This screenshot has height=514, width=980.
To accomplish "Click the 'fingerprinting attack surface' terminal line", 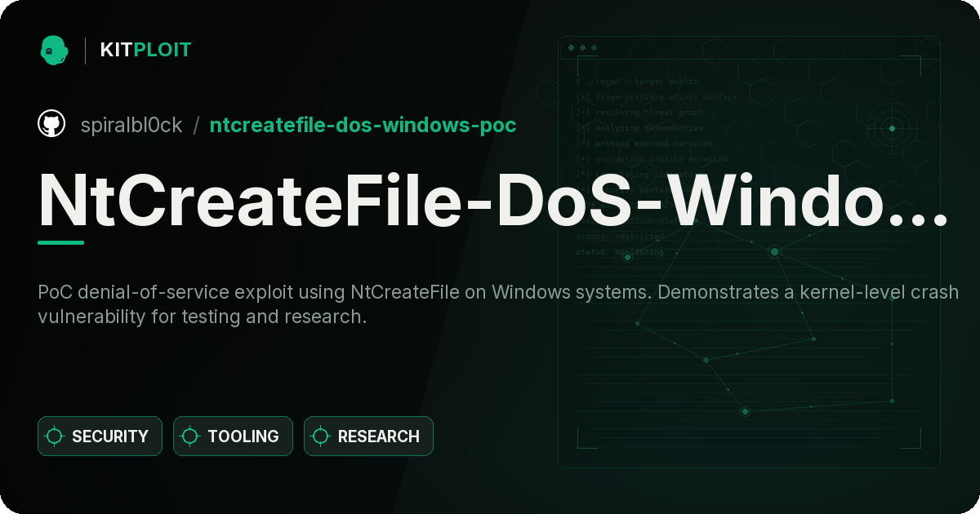I will click(656, 97).
